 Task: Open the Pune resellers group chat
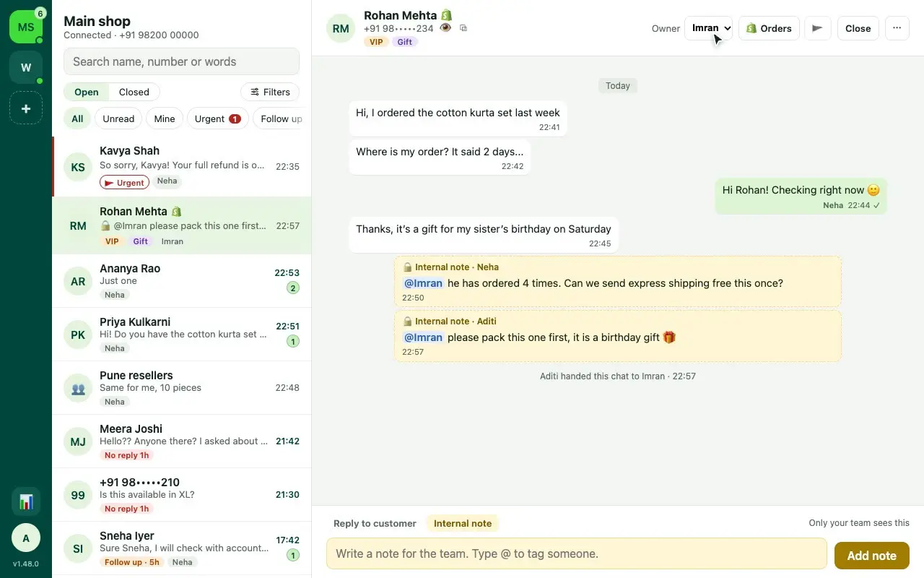pyautogui.click(x=181, y=388)
